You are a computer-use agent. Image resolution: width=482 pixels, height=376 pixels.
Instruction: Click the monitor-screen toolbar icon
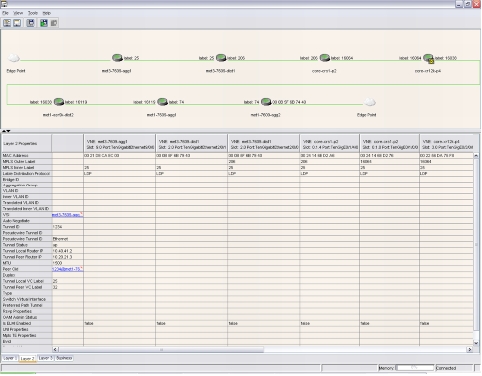coord(17,23)
